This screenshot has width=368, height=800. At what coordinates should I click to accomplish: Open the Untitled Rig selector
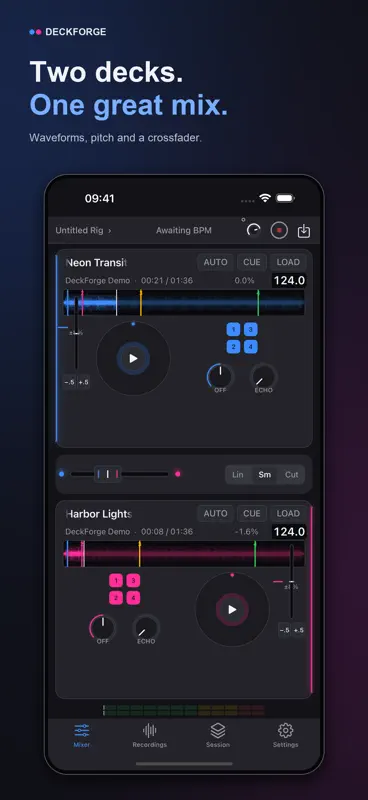83,231
